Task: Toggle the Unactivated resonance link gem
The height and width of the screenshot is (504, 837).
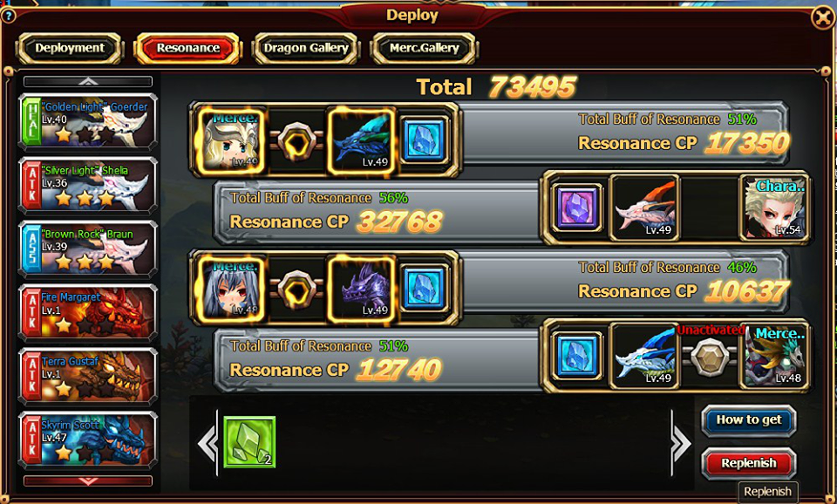Action: click(x=710, y=356)
